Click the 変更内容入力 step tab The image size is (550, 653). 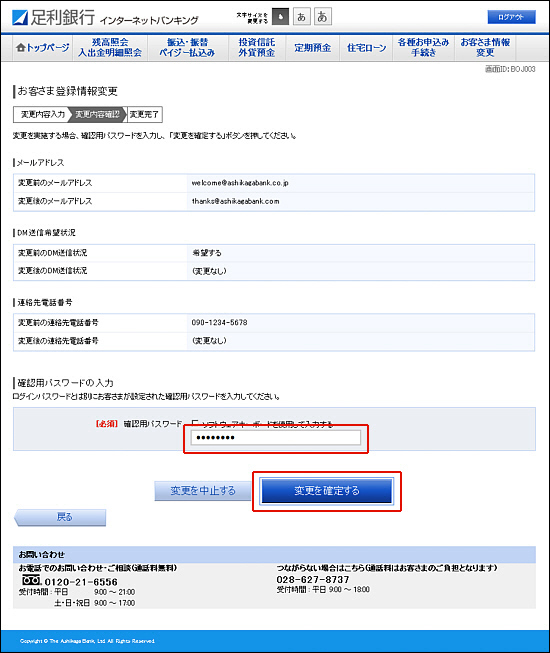(42, 115)
